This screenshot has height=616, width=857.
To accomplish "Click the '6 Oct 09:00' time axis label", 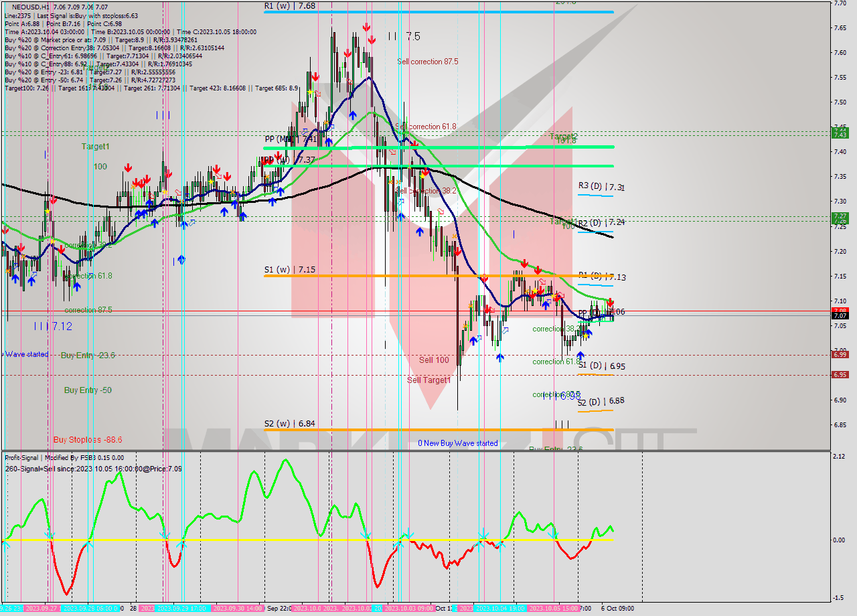I will click(x=616, y=609).
